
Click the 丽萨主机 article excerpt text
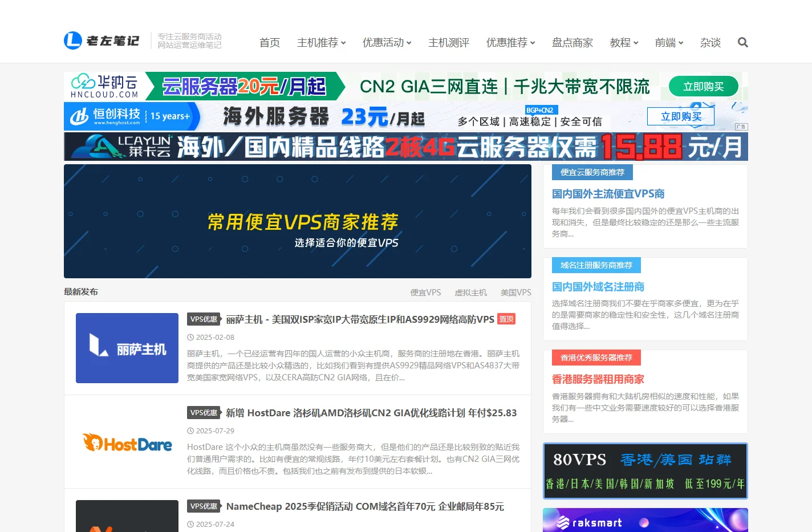pos(354,366)
